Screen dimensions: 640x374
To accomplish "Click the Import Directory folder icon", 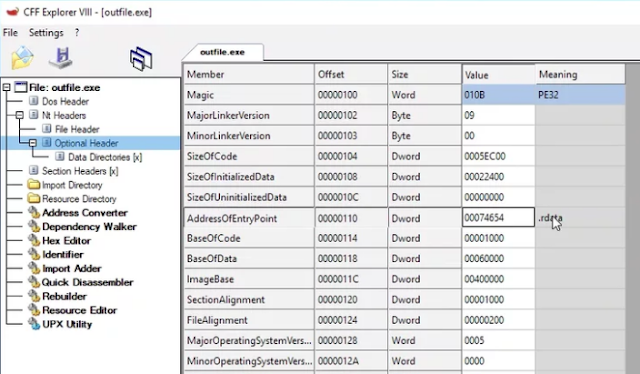I will click(x=34, y=184).
